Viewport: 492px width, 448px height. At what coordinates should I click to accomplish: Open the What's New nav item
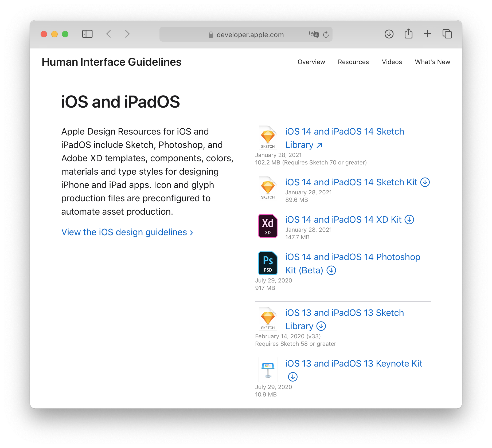[x=432, y=62]
